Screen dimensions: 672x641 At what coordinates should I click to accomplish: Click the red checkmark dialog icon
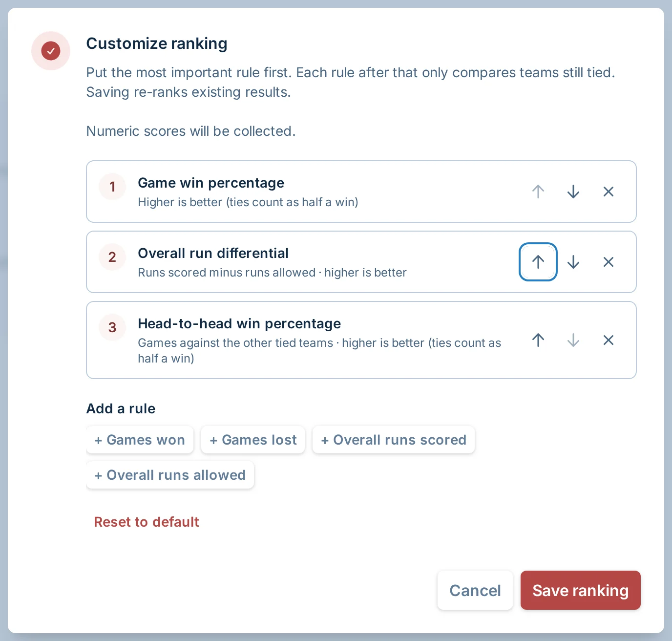pos(51,51)
